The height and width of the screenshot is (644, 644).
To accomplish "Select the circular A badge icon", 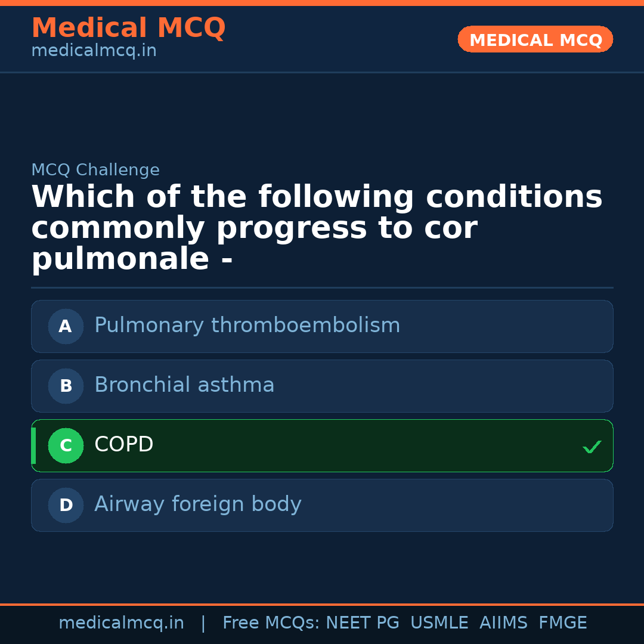I will tap(66, 326).
